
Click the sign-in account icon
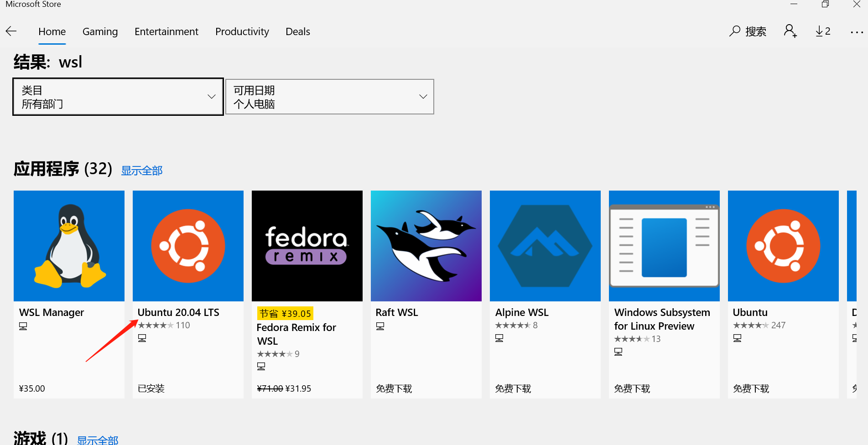(790, 31)
